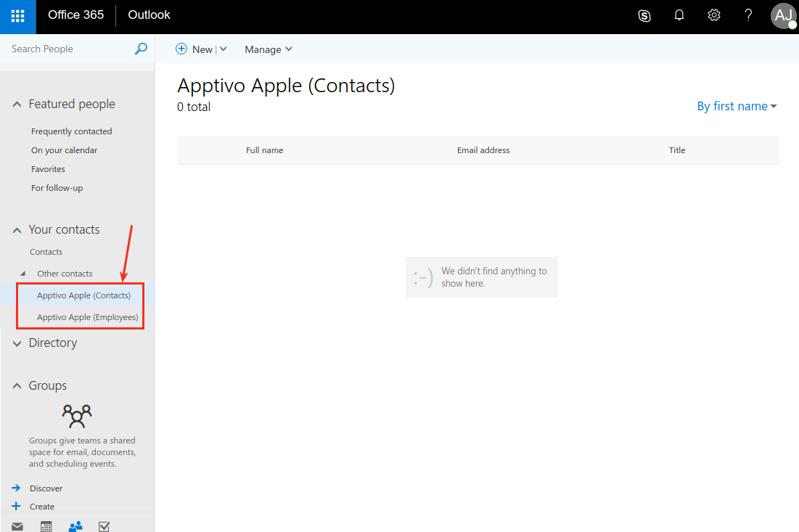
Task: Switch to Mail via envelope icon
Action: [x=17, y=526]
